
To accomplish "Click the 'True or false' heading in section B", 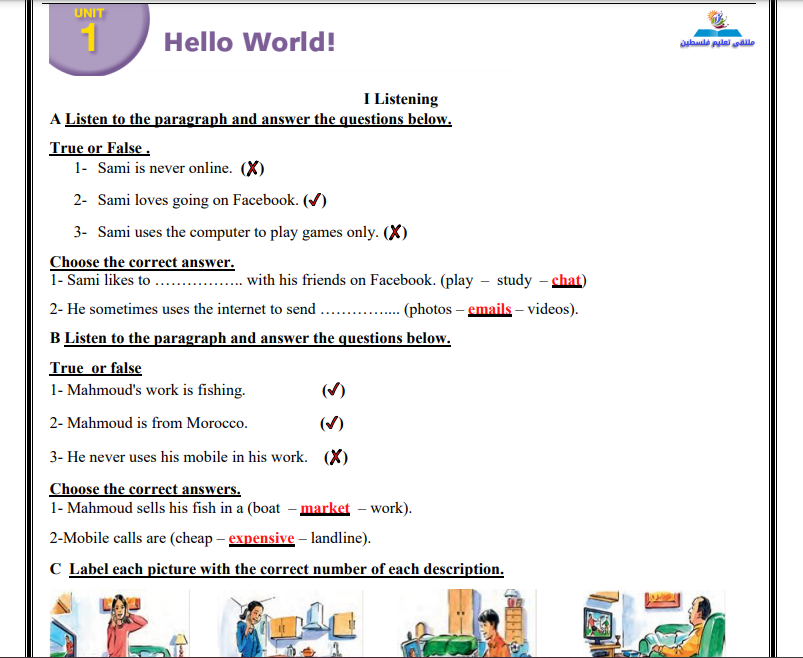I will pyautogui.click(x=96, y=368).
